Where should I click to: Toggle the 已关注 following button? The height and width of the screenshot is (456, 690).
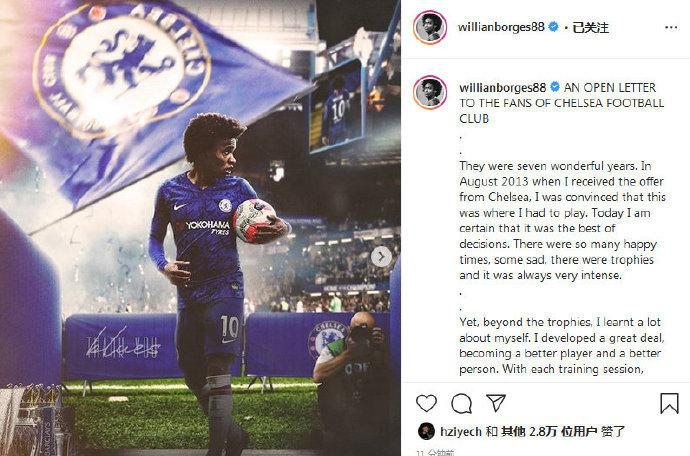(591, 27)
